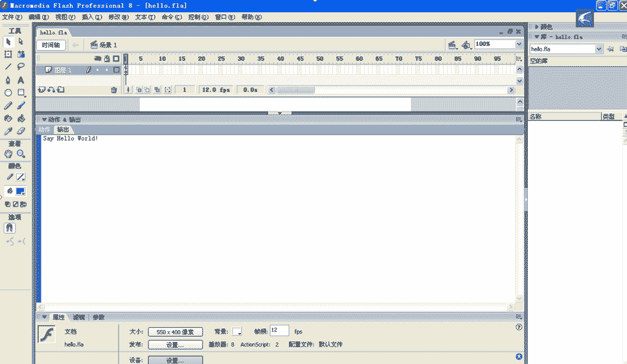Toggle the 时间轴 timeline button
This screenshot has width=627, height=364.
tap(51, 45)
